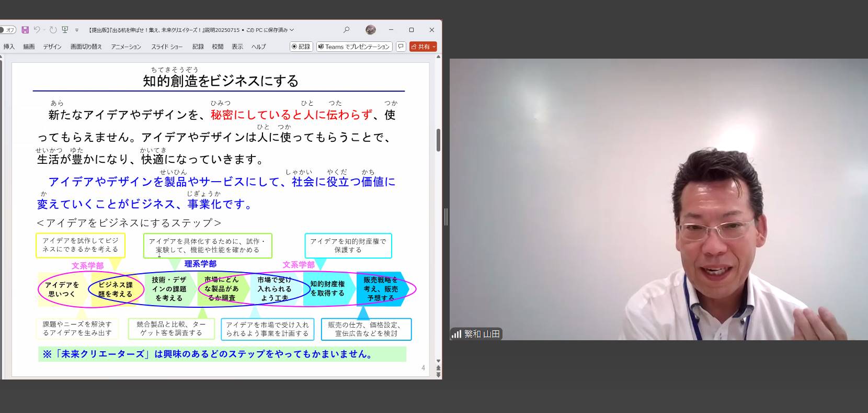Screen dimensions: 868x413
Task: Toggle the AutoSave switch (オフ)
Action: coord(7,30)
